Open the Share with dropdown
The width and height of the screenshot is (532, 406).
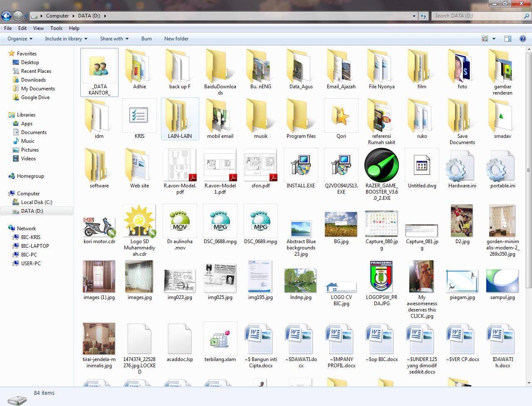click(114, 38)
